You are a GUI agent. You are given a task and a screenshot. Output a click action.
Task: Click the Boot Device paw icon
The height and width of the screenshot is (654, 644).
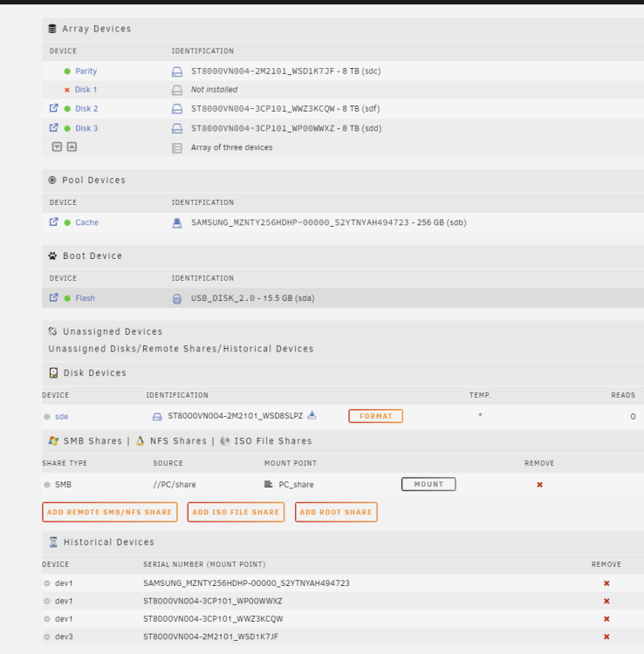pyautogui.click(x=52, y=255)
